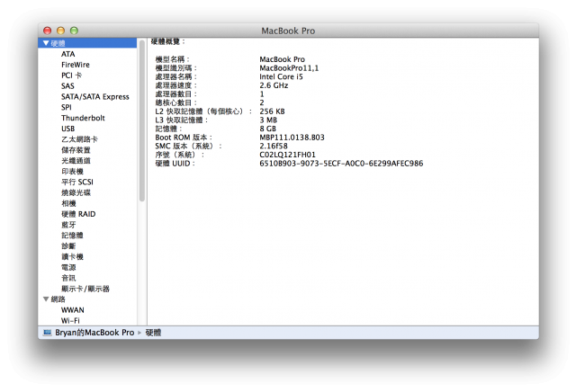Click the Boot ROM 版本 label

(184, 138)
